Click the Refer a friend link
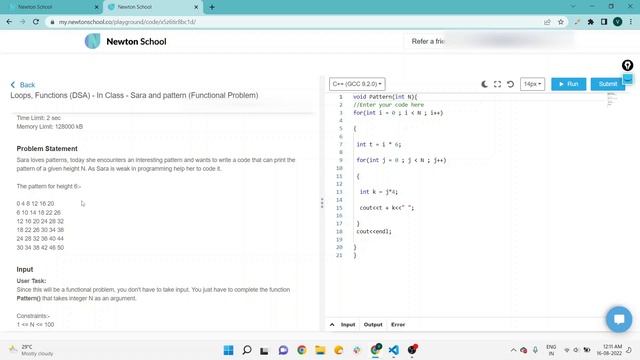Screen dimensions: 640x360 [x=427, y=41]
